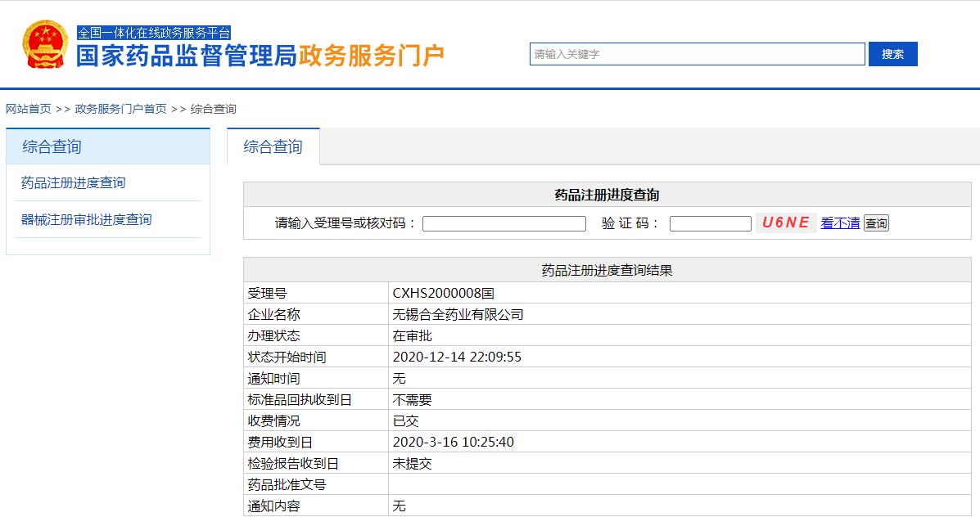The image size is (980, 526).
Task: Click the value CXHS2000008国
Action: (443, 293)
